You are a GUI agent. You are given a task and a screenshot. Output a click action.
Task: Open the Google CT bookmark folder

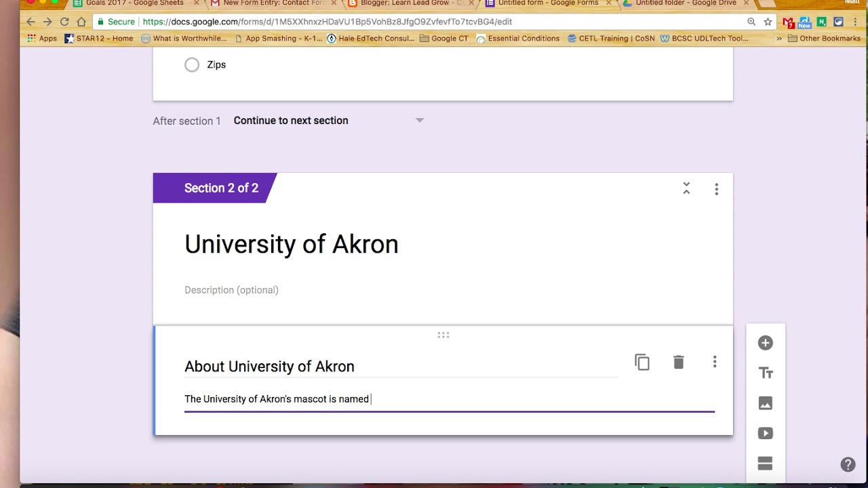(444, 39)
